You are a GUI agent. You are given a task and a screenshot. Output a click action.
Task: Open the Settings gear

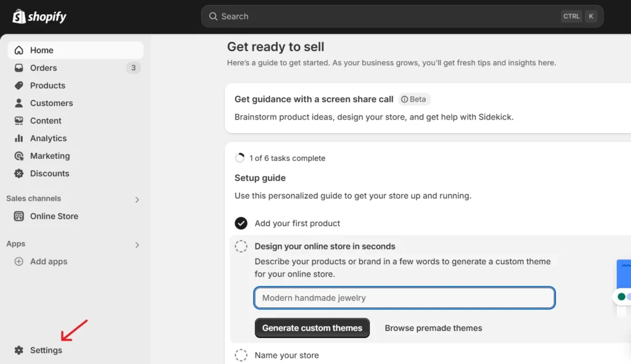[18, 350]
